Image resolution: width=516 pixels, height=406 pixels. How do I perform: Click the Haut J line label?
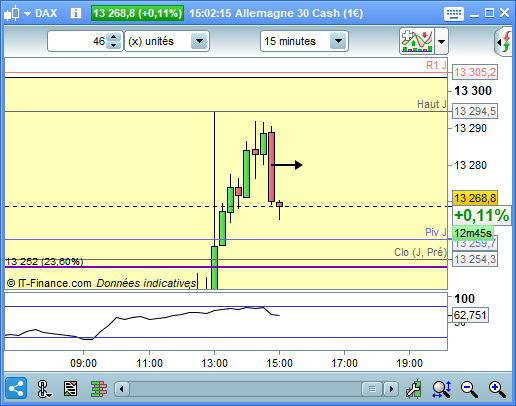(431, 104)
